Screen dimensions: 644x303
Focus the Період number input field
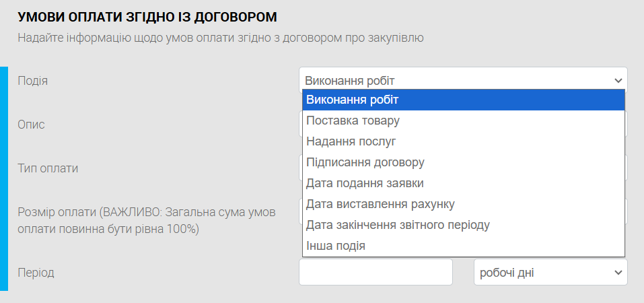(x=375, y=272)
